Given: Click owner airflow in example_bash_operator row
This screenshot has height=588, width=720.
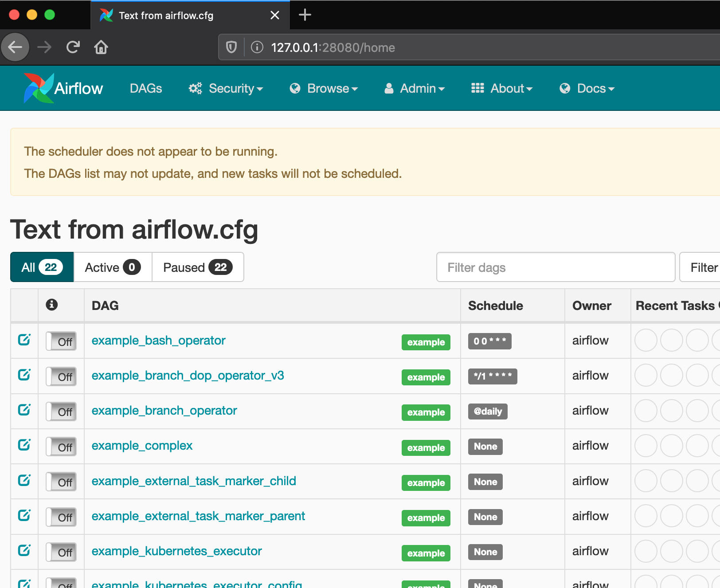Looking at the screenshot, I should click(590, 340).
